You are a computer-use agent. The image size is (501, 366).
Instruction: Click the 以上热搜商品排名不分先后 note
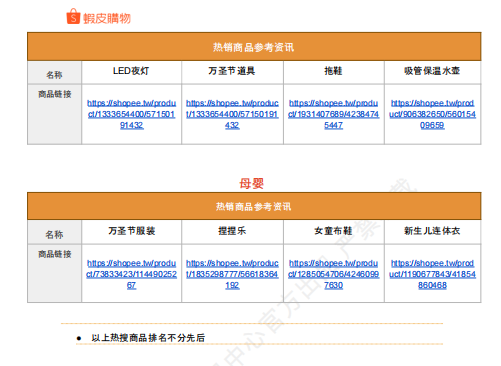pyautogui.click(x=148, y=338)
